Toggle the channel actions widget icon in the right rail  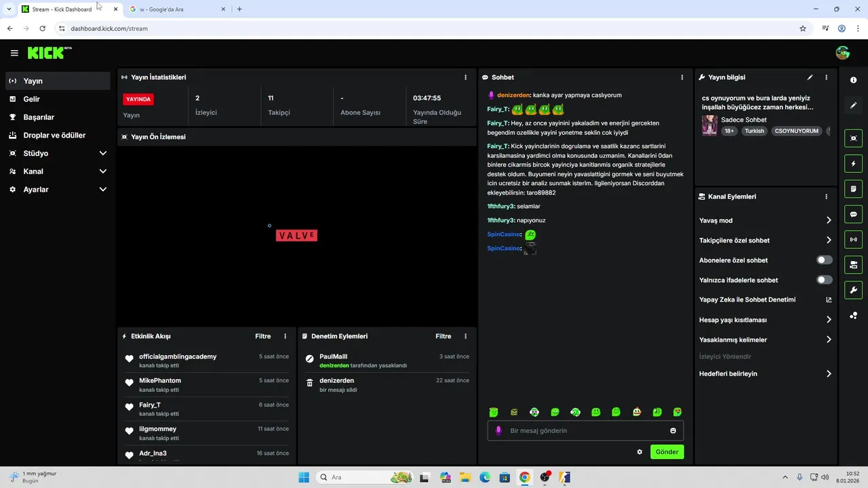click(853, 264)
